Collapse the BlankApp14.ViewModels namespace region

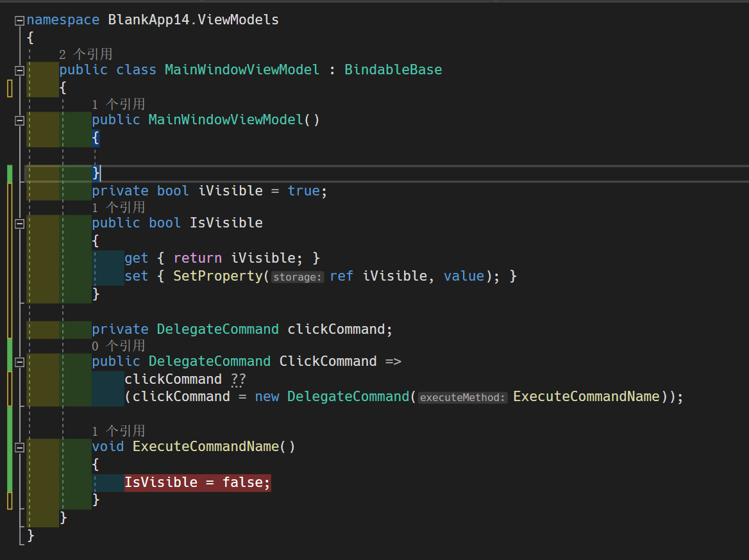click(19, 20)
